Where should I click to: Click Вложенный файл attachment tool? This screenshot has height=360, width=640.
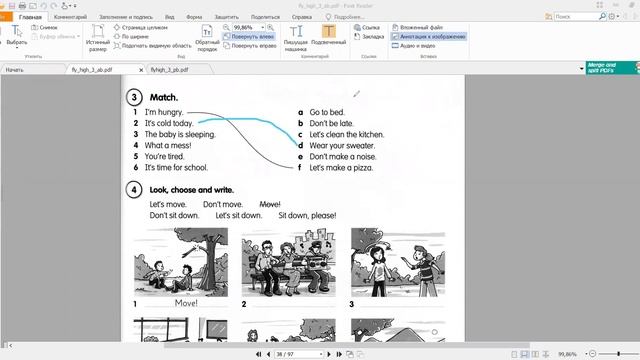(418, 27)
